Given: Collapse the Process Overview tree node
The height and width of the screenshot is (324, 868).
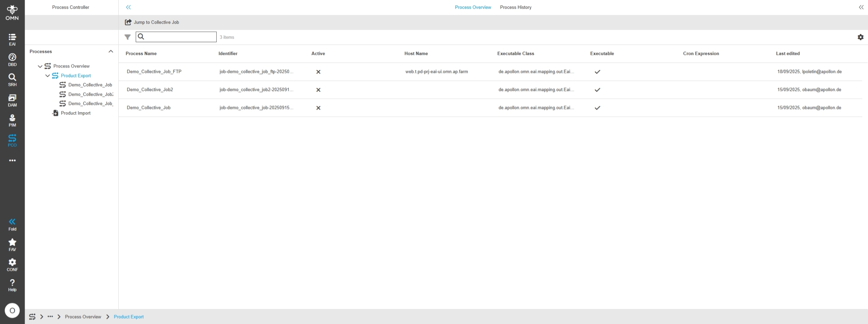Looking at the screenshot, I should pos(40,66).
